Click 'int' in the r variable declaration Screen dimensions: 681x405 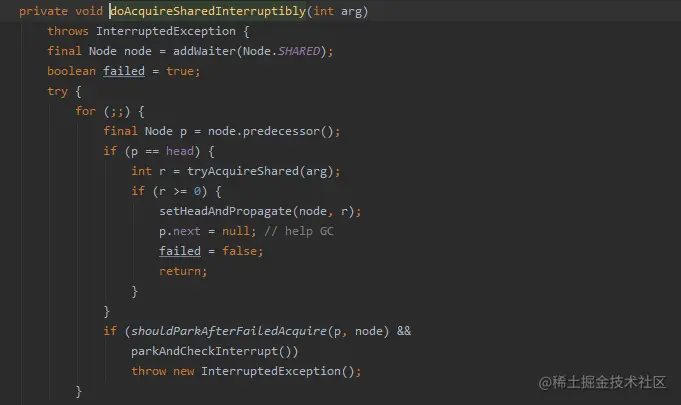click(142, 171)
